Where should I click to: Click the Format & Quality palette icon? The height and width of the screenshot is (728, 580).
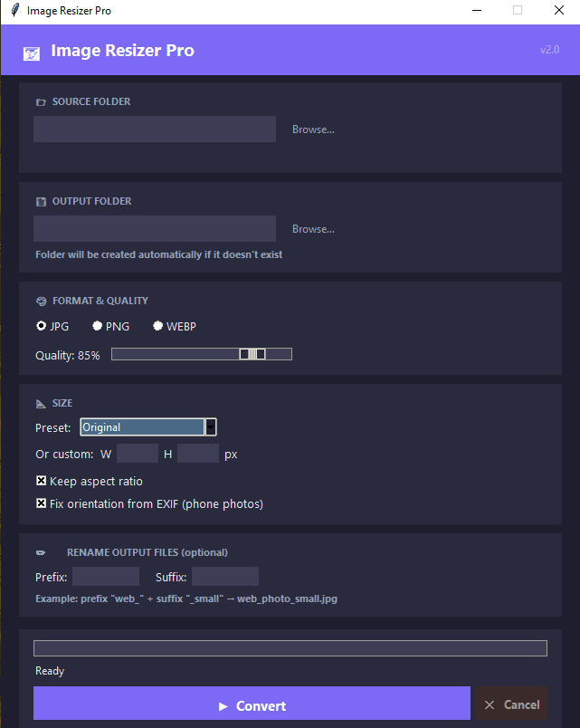tap(42, 302)
